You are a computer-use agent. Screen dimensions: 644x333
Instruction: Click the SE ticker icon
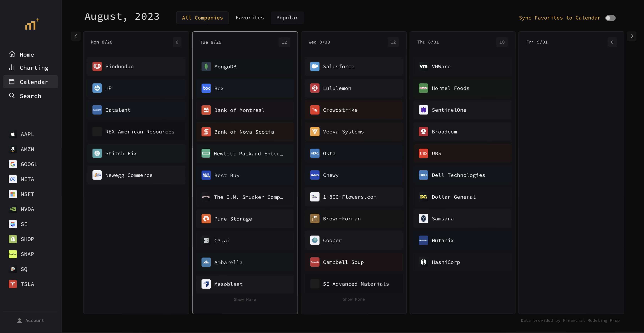click(x=13, y=224)
